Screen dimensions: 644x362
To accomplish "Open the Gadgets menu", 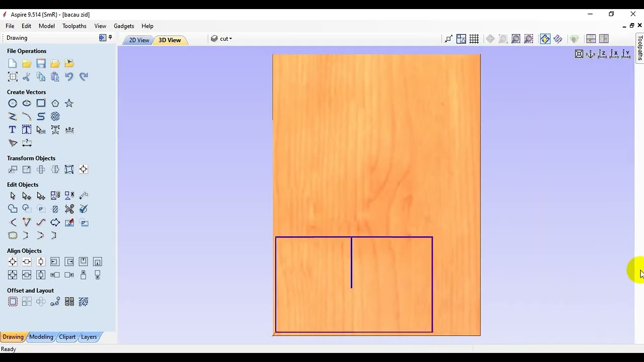I will (x=124, y=26).
